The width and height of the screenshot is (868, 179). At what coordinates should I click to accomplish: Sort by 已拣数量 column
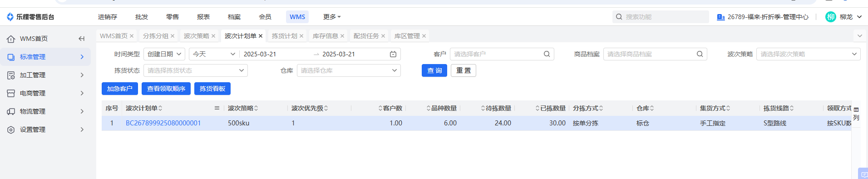538,108
